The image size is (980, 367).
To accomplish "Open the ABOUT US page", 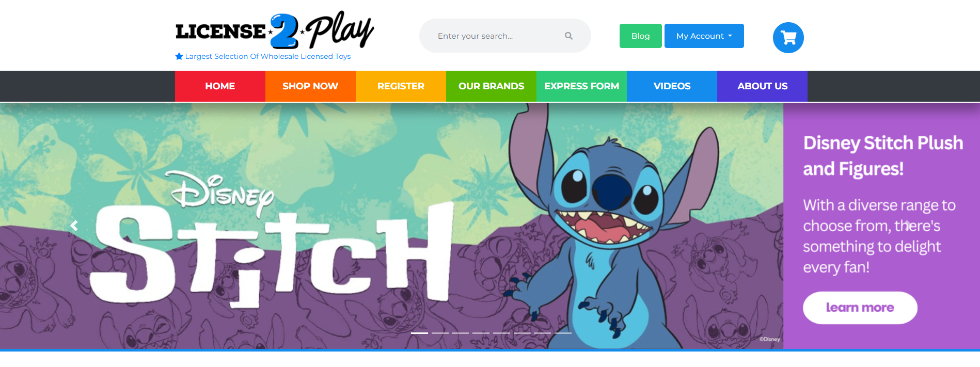I will (762, 86).
